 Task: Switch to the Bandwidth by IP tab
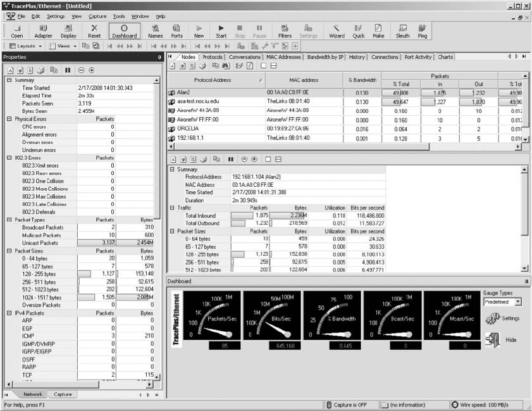(325, 57)
